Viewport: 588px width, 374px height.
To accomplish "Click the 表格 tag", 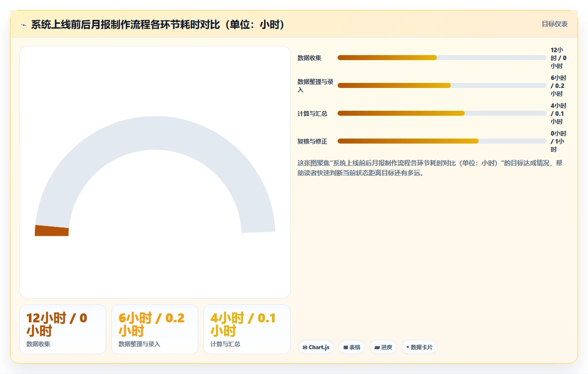I will tap(352, 347).
